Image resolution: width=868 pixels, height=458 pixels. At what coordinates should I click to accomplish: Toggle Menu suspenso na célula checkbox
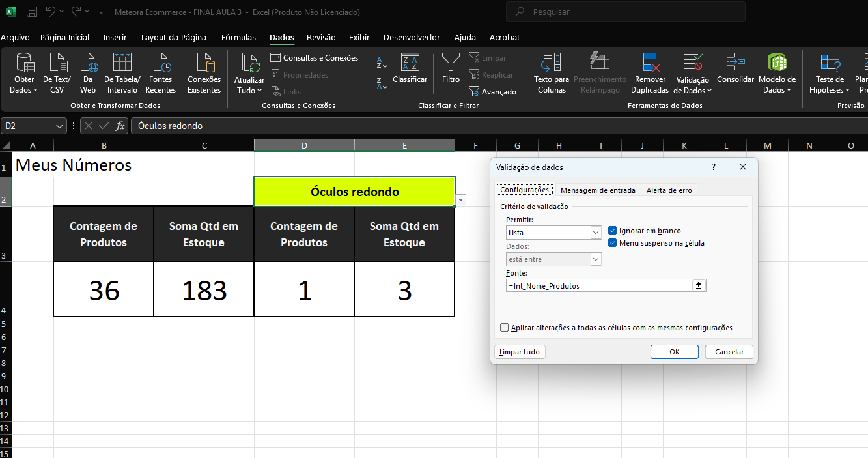click(x=613, y=243)
